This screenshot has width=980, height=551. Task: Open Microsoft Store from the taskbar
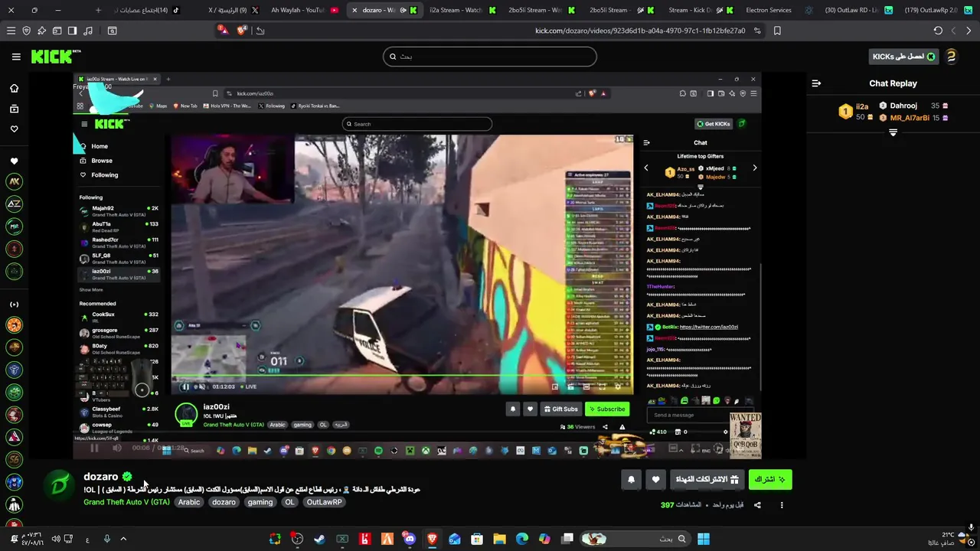pos(477,539)
